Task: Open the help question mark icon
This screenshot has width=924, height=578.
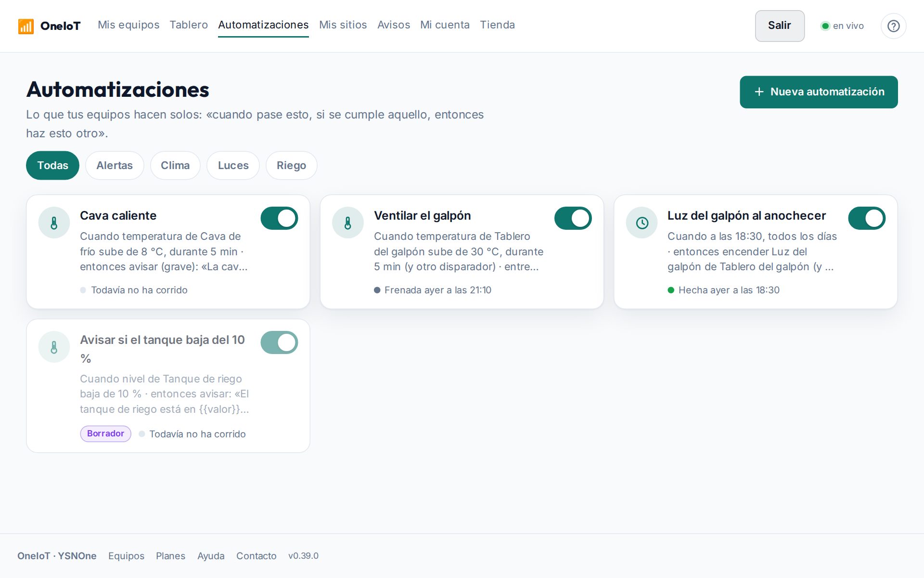Action: [893, 26]
